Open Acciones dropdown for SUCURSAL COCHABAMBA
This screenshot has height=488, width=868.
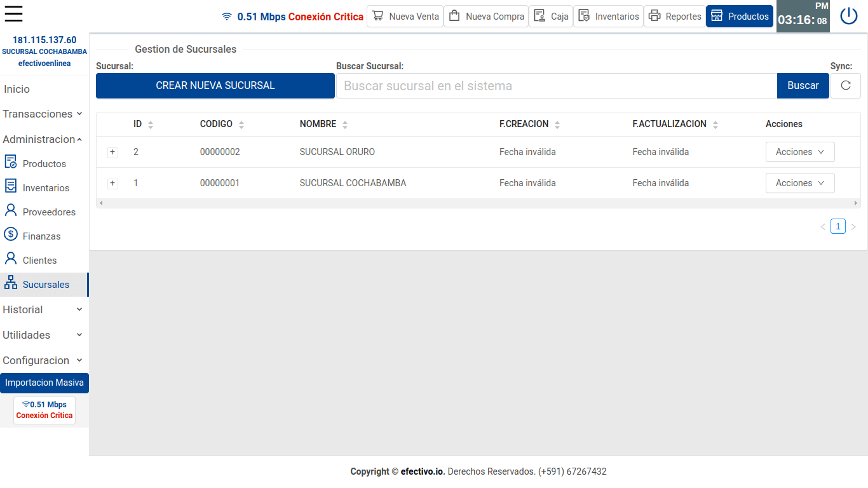pyautogui.click(x=800, y=183)
